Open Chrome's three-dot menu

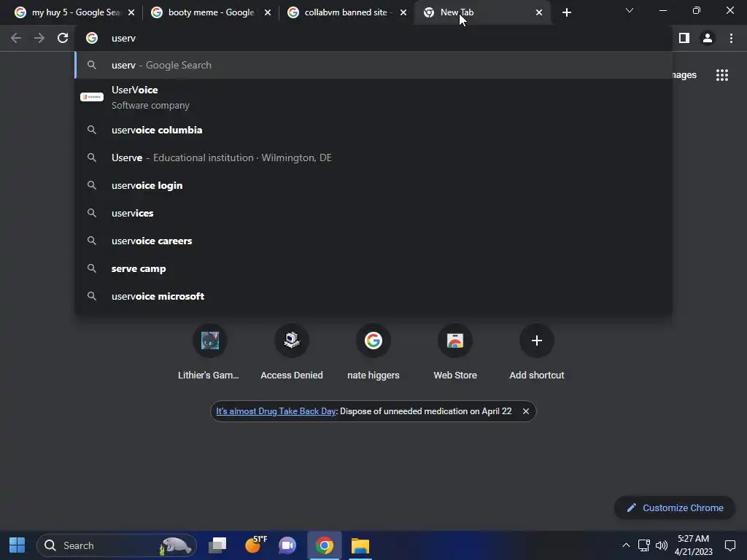731,38
